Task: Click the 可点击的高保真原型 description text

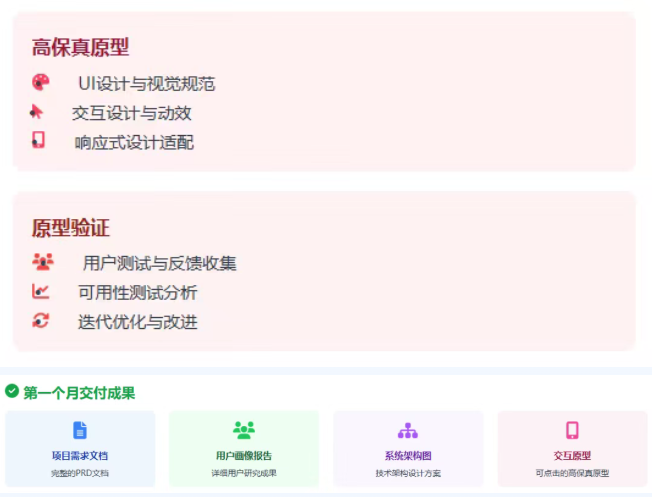Action: click(x=572, y=473)
